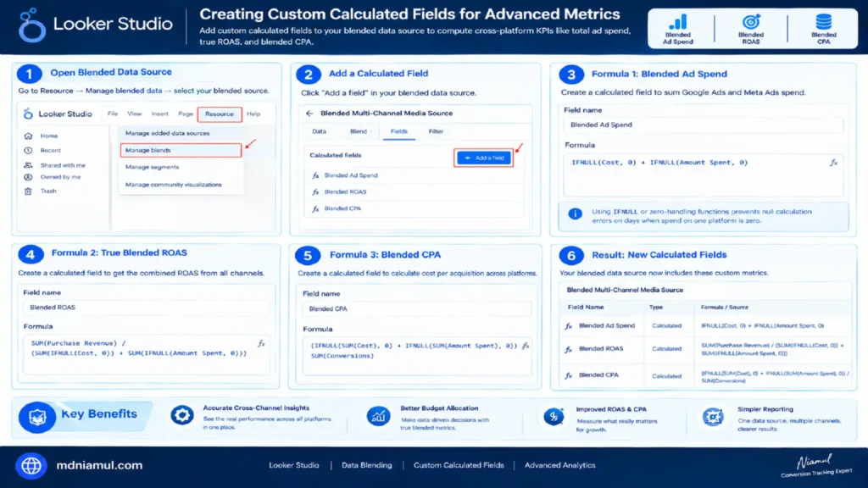Click the Blended CPA field name input
Image resolution: width=868 pixels, height=488 pixels.
[x=417, y=308]
